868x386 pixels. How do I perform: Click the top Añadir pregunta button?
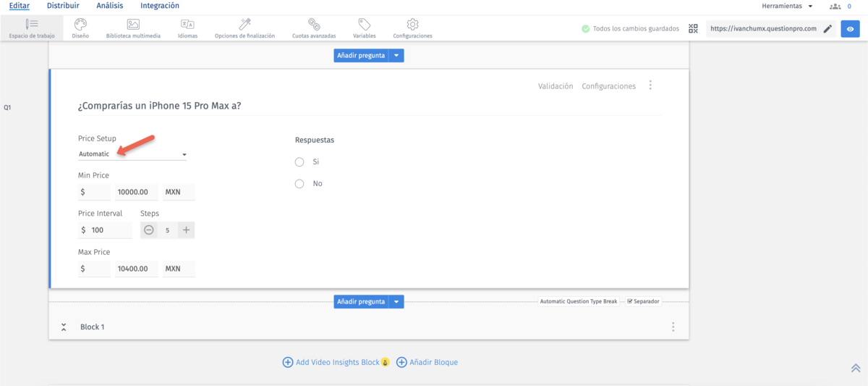tap(361, 55)
